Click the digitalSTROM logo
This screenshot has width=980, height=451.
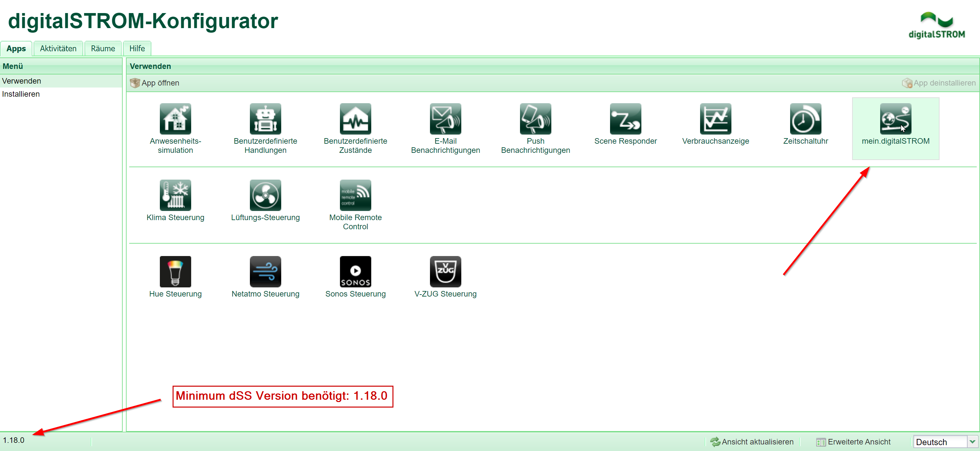pos(937,25)
